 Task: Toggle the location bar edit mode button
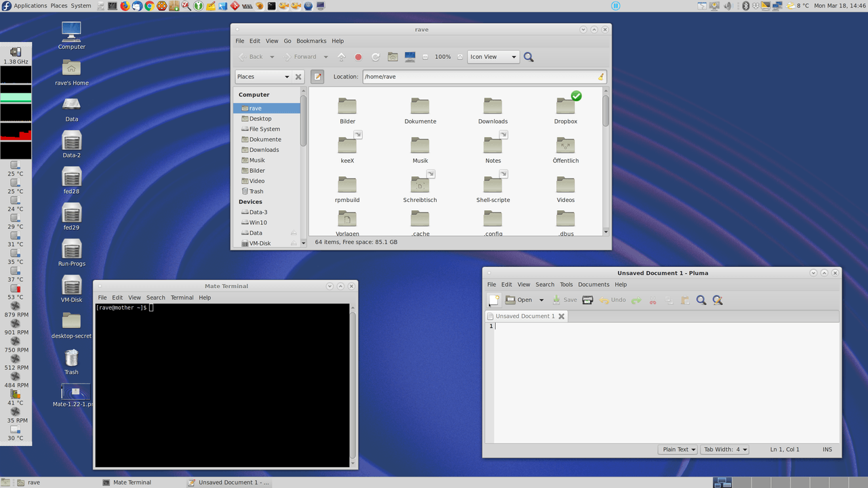(x=317, y=77)
